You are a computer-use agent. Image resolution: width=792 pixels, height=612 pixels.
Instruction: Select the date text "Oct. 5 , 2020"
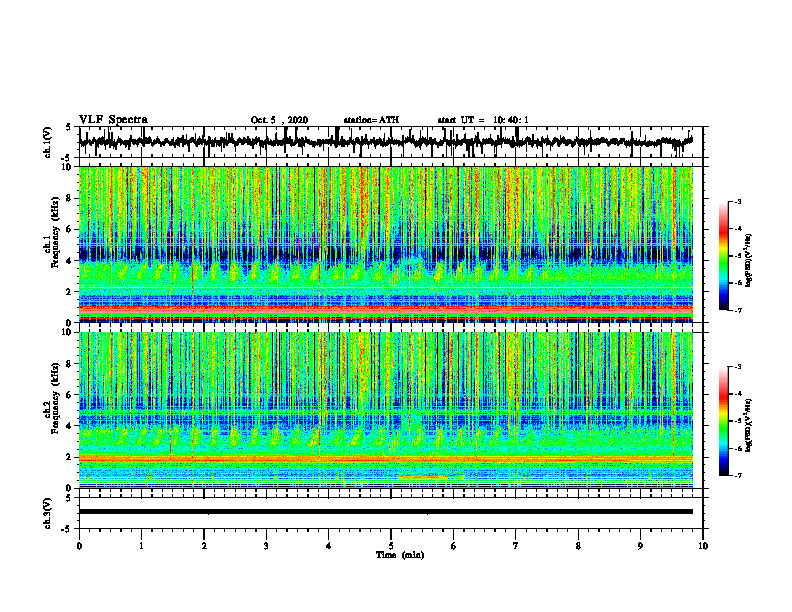coord(279,120)
